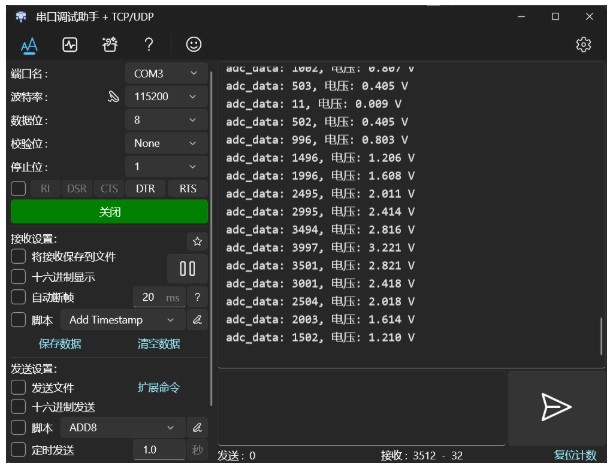This screenshot has height=466, width=611.
Task: Click the receive log vertical scrollbar
Action: pyautogui.click(x=601, y=340)
